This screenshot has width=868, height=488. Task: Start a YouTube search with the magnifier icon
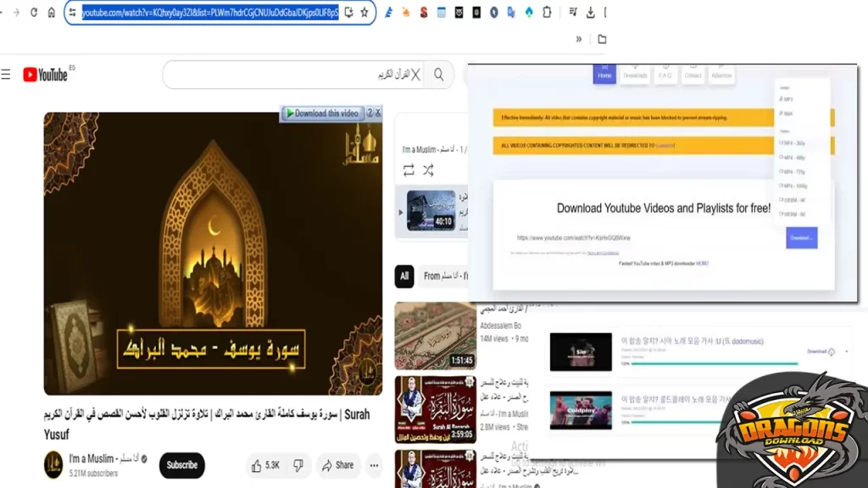[438, 75]
